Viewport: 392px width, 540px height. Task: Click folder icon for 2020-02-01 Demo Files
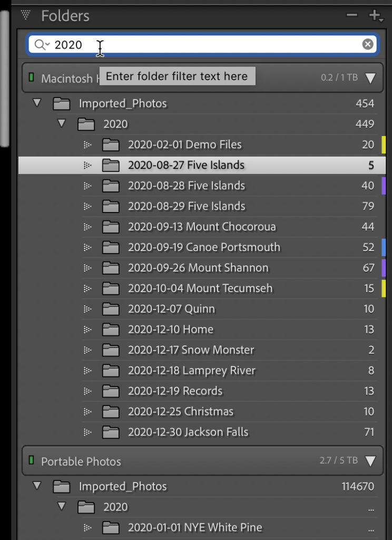[x=111, y=144]
